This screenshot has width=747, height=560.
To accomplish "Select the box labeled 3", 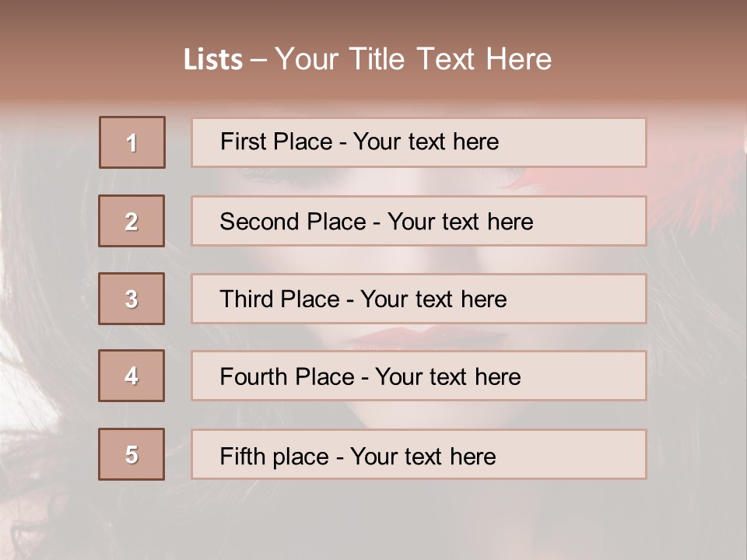I will coord(132,299).
